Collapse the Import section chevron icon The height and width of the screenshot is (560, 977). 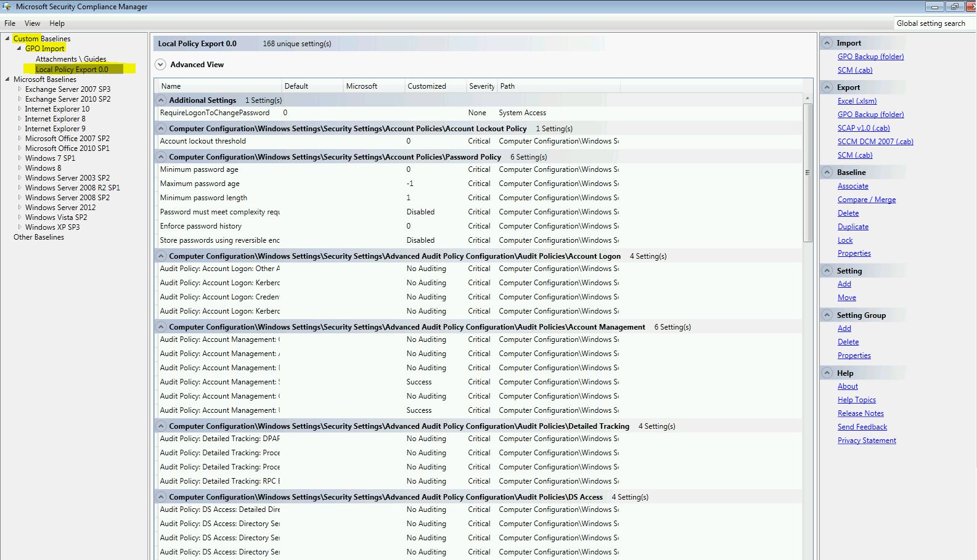point(827,43)
